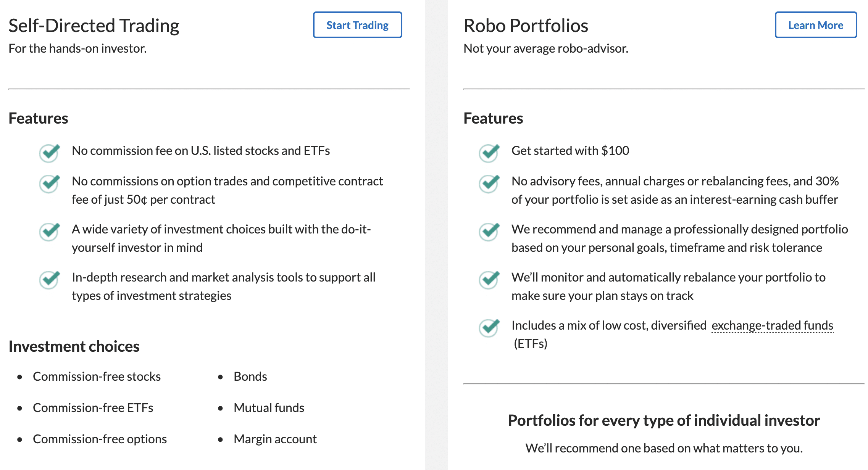The width and height of the screenshot is (868, 470).
Task: Click the Start Trading button
Action: tap(357, 25)
